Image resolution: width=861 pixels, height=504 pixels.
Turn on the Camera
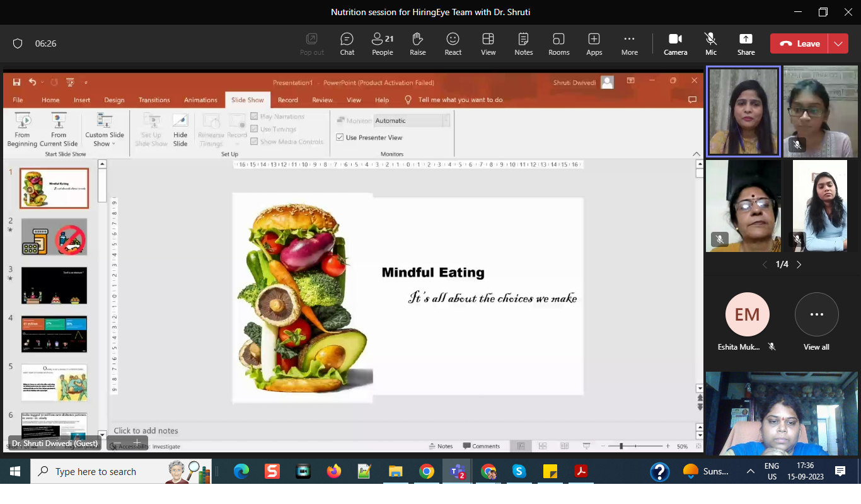(x=675, y=43)
